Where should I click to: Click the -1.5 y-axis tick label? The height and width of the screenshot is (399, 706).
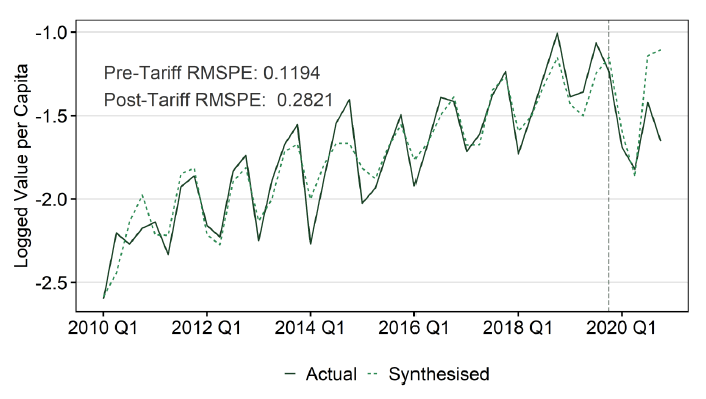(52, 116)
